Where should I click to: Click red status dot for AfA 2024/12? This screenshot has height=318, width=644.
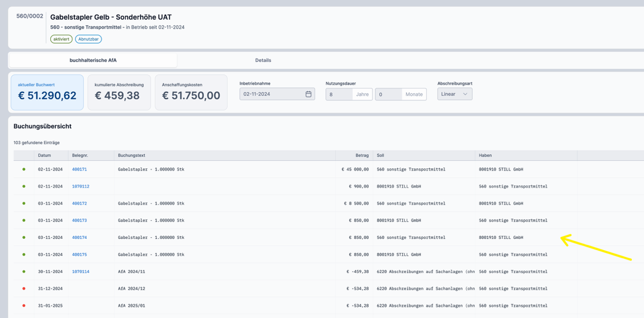coord(24,289)
